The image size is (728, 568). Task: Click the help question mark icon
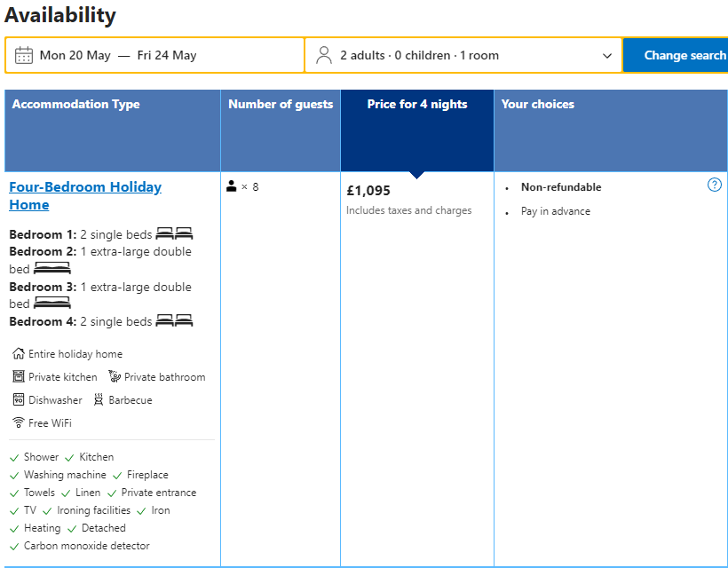(x=715, y=185)
